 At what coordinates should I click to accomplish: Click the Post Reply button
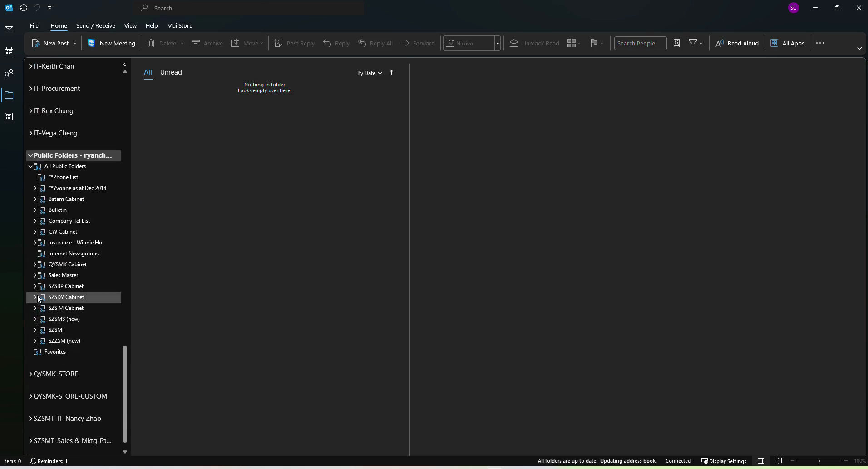tap(295, 43)
